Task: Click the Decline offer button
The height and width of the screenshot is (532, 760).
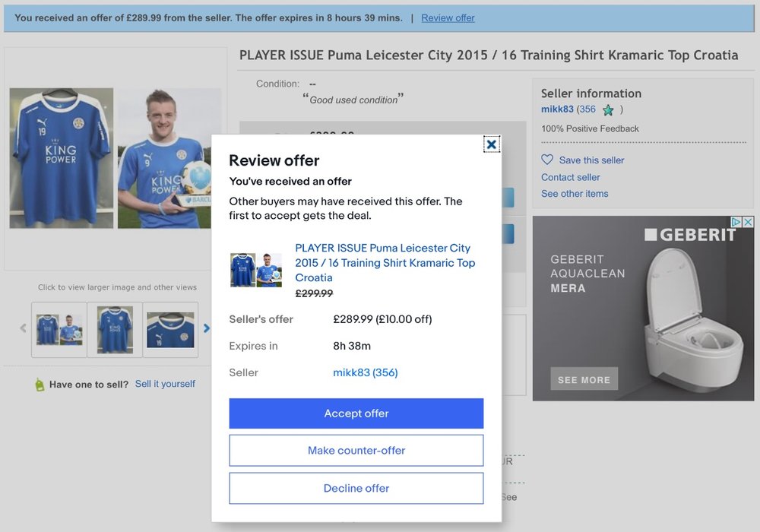Action: point(356,489)
